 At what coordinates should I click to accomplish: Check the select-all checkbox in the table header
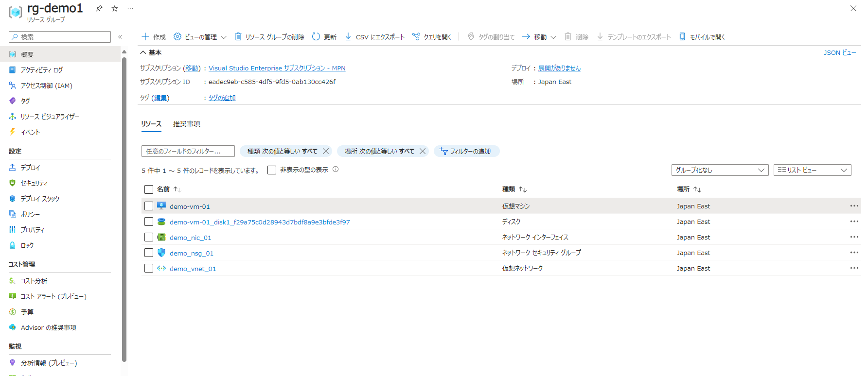[x=149, y=189]
